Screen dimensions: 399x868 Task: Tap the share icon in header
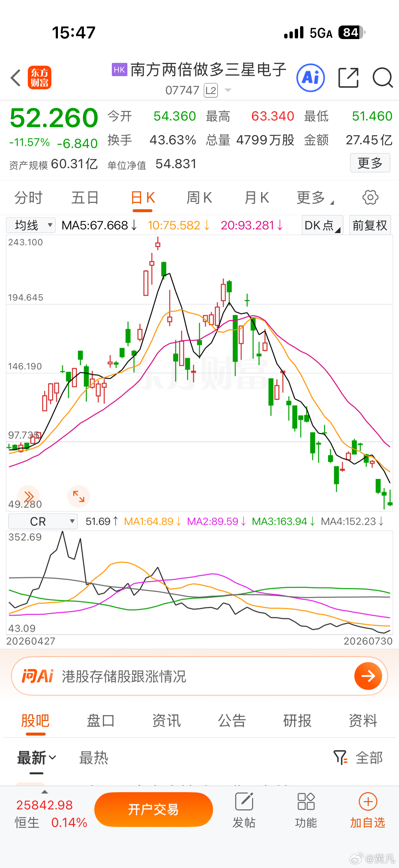[348, 78]
